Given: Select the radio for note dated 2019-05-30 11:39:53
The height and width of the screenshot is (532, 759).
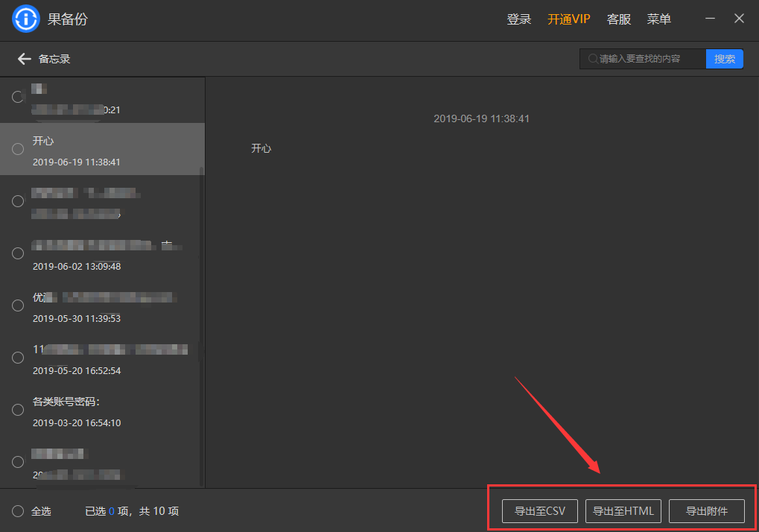Looking at the screenshot, I should 18,305.
